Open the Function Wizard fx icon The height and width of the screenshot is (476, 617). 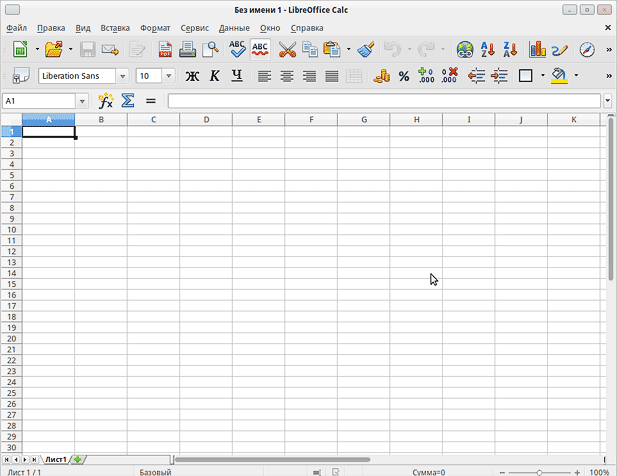pos(105,101)
